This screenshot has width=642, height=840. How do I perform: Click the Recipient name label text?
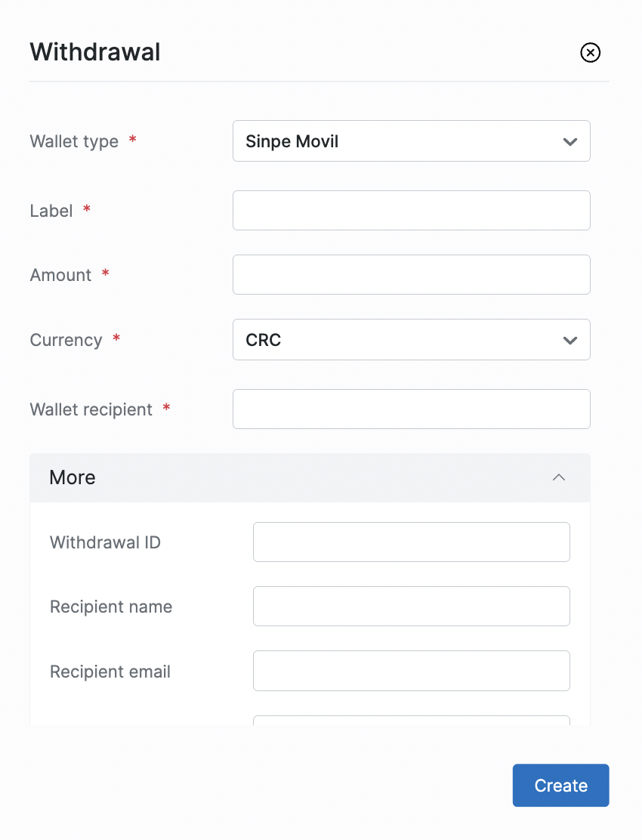tap(111, 607)
